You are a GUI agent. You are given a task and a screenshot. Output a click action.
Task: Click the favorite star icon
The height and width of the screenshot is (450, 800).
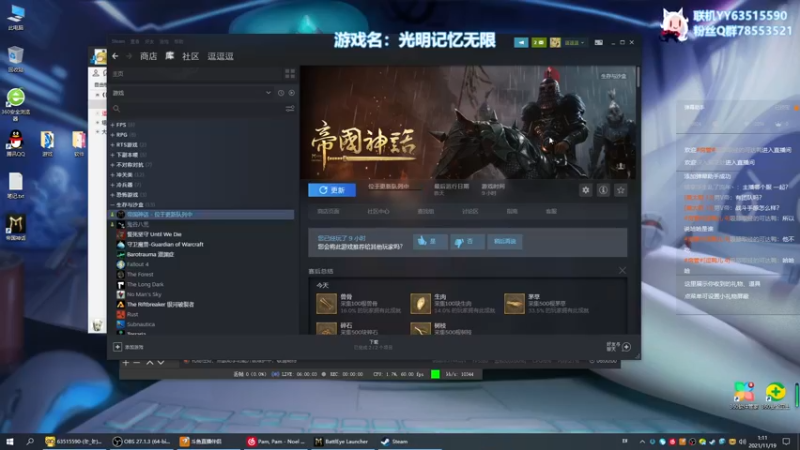click(620, 190)
